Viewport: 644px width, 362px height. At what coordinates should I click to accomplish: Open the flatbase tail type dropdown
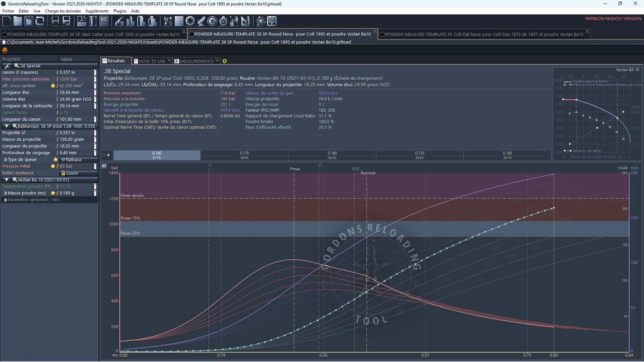point(78,160)
